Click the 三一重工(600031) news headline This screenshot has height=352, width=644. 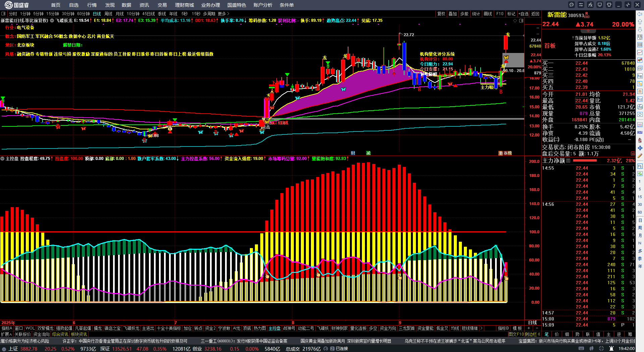(244, 341)
